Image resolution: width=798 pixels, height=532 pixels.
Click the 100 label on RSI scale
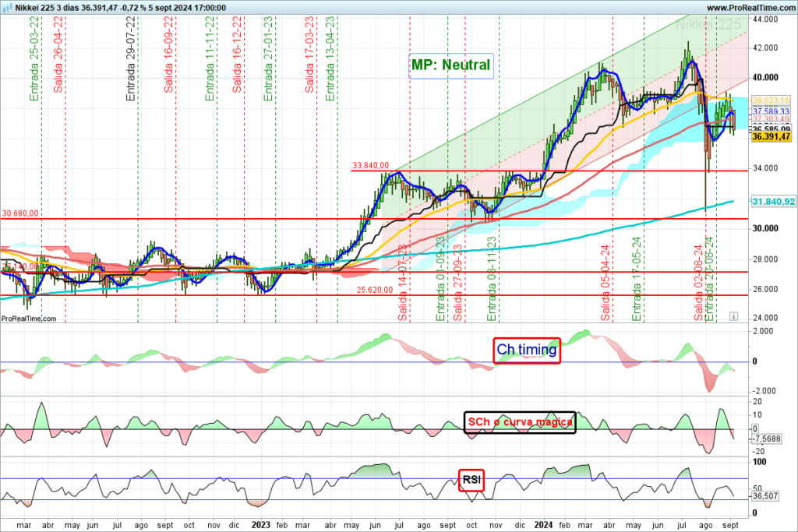click(759, 462)
